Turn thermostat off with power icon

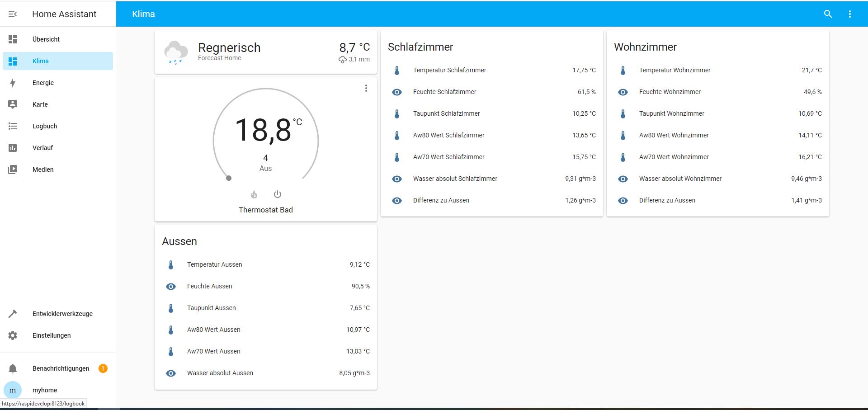278,194
